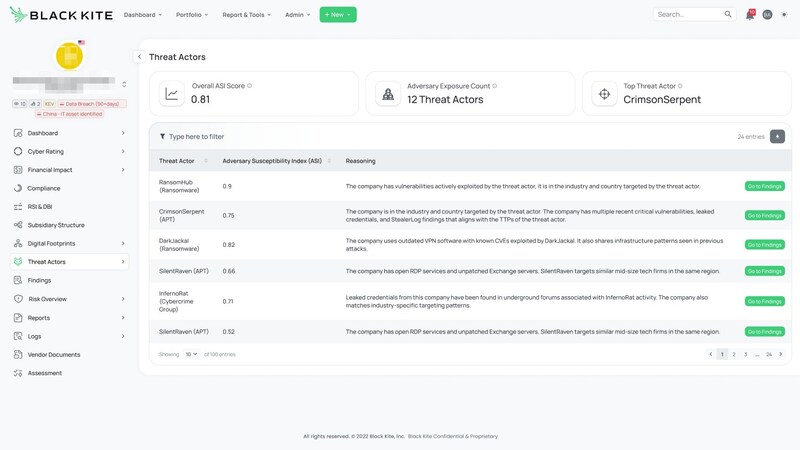Viewport: 800px width, 450px height.
Task: Expand the Logs sidebar chevron
Action: coord(123,336)
